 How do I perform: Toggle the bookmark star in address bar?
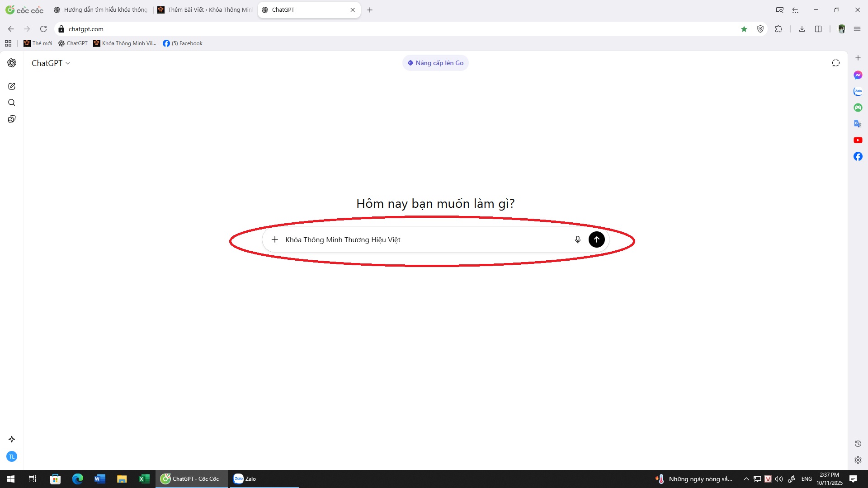coord(744,29)
